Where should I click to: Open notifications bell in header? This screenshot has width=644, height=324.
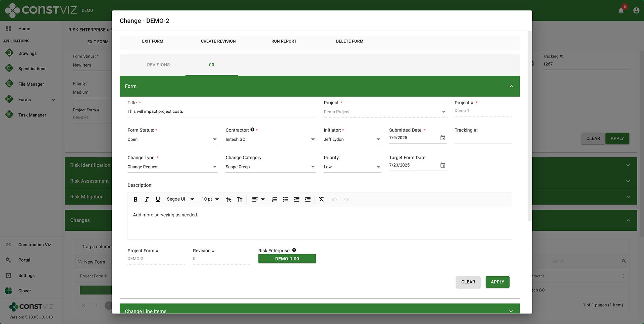(x=621, y=10)
